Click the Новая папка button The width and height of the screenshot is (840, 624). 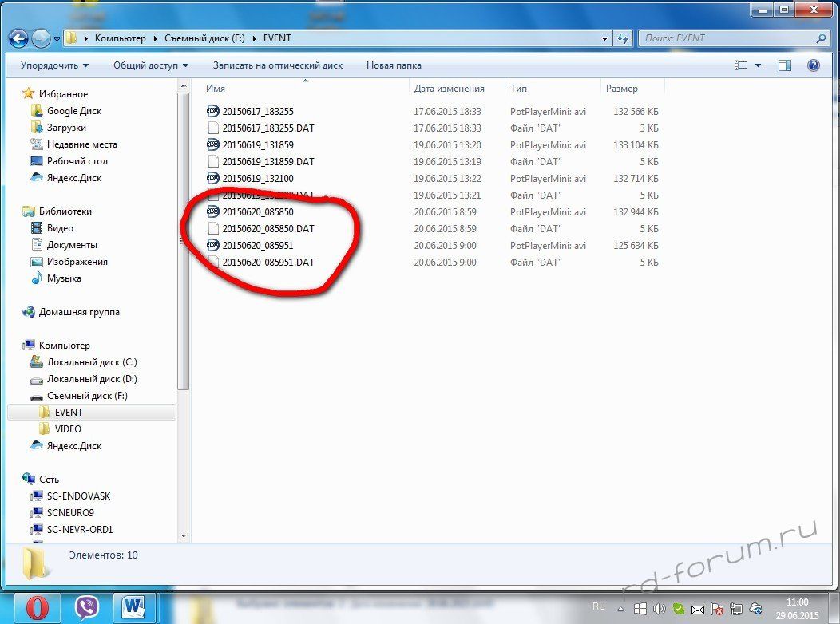click(x=394, y=65)
